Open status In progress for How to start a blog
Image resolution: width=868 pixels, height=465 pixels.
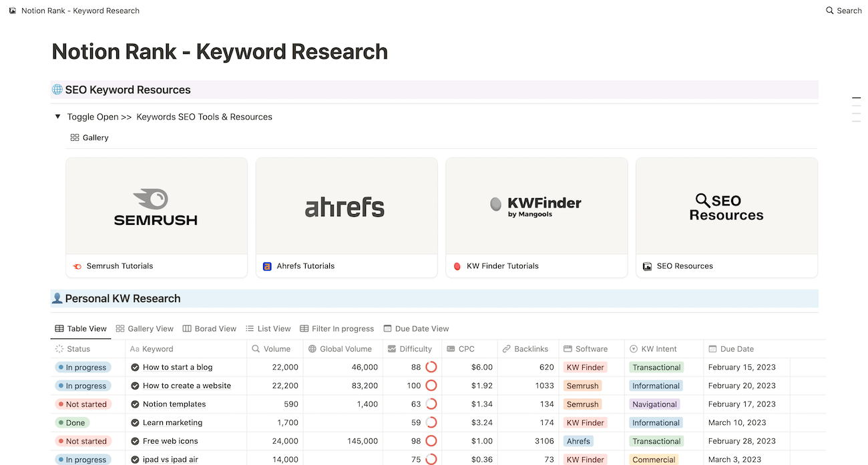click(x=82, y=368)
